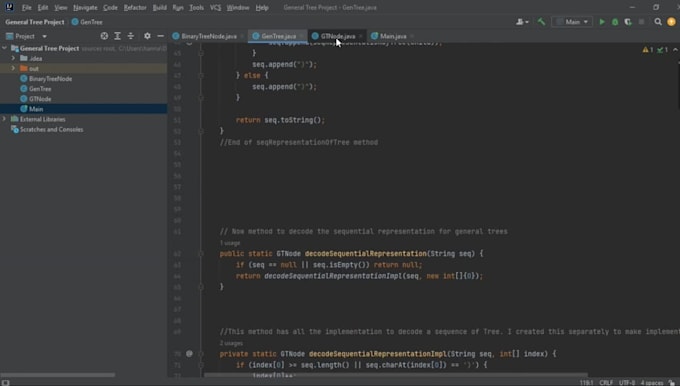This screenshot has width=680, height=386.
Task: Click GenTree breadcrumb in navigation bar
Action: pos(87,22)
